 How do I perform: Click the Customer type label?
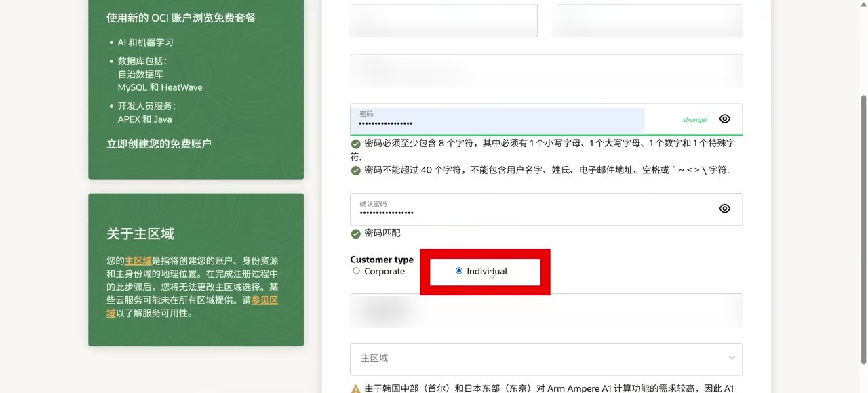[382, 260]
